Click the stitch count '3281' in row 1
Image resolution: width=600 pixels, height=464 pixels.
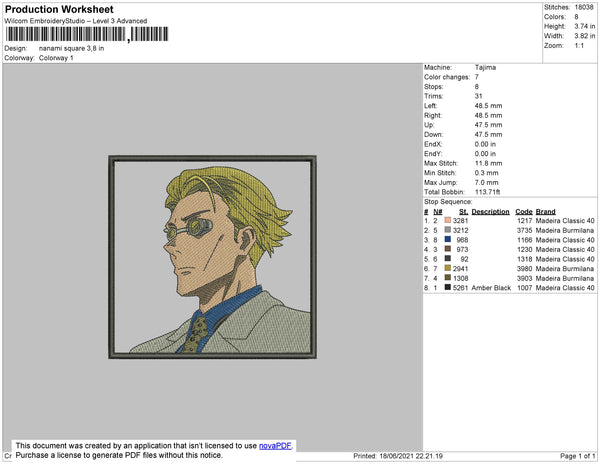click(x=460, y=221)
